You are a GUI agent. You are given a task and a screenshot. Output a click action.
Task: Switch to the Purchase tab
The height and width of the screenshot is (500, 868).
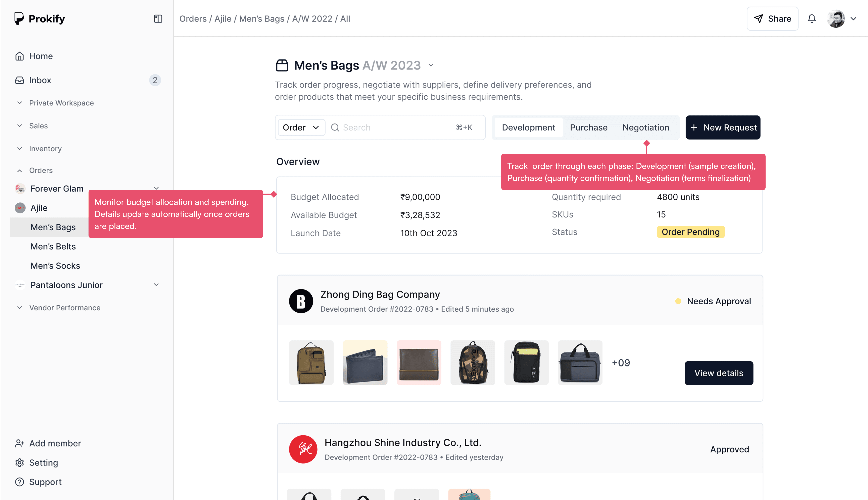(x=588, y=127)
